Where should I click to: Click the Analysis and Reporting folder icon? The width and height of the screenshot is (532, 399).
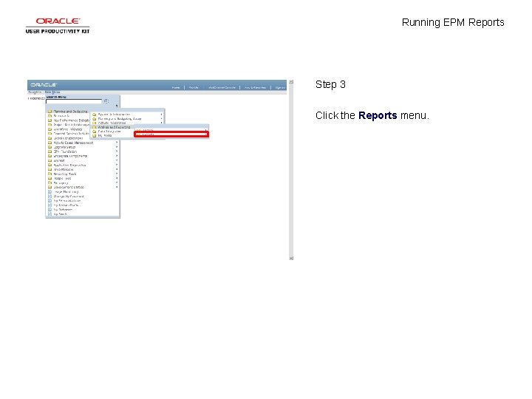tap(95, 127)
